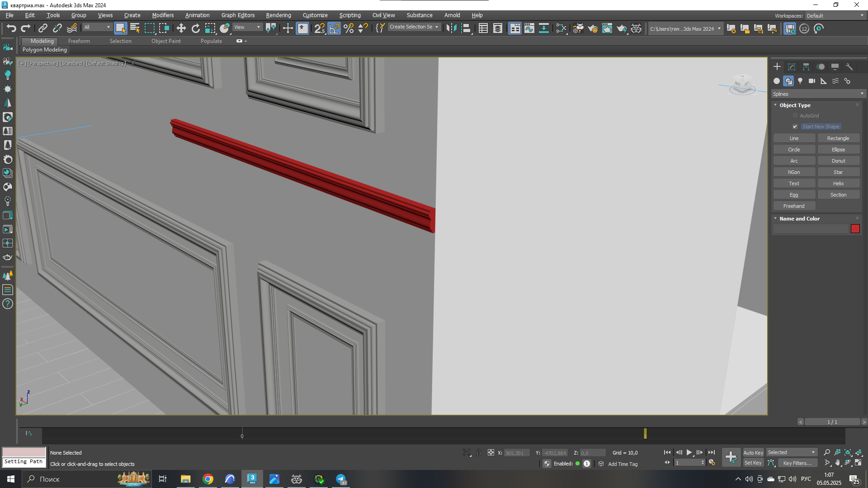Viewport: 868px width, 488px height.
Task: Open the Create Selection Set dropdown
Action: point(414,27)
